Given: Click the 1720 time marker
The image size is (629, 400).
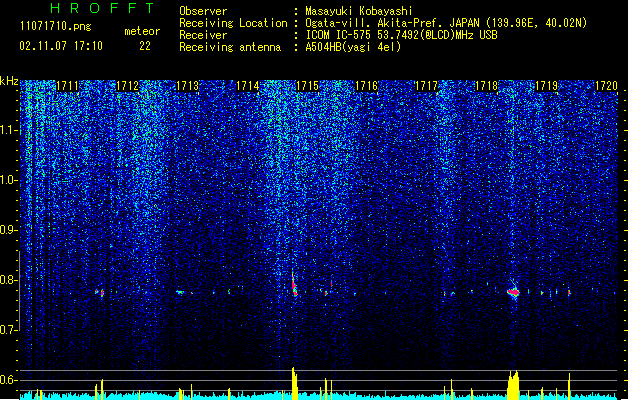Looking at the screenshot, I should tap(606, 86).
